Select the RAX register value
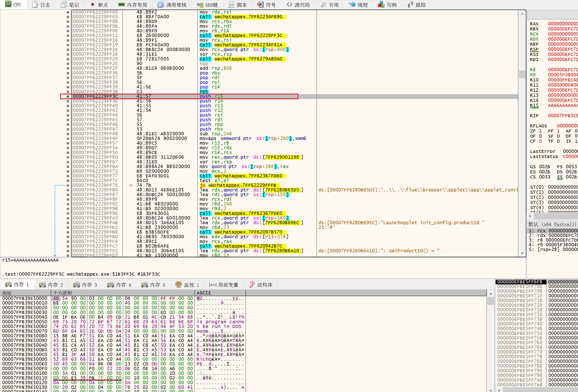This screenshot has width=578, height=392. 563,24
